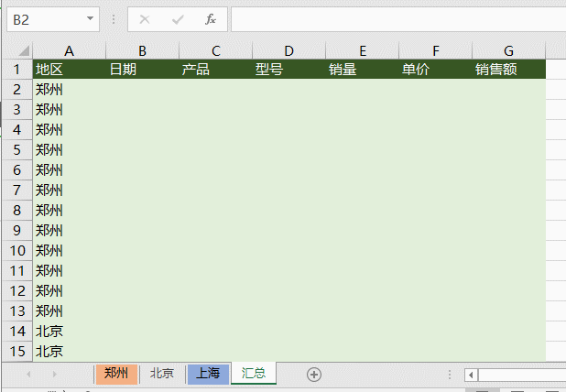Click the Name Box showing B2

44,19
